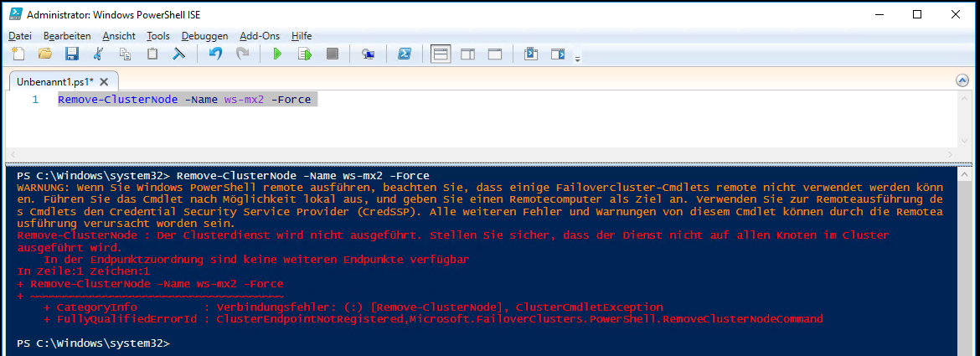Show command add-on pane icon with arrow
This screenshot has height=356, width=980.
point(558,54)
